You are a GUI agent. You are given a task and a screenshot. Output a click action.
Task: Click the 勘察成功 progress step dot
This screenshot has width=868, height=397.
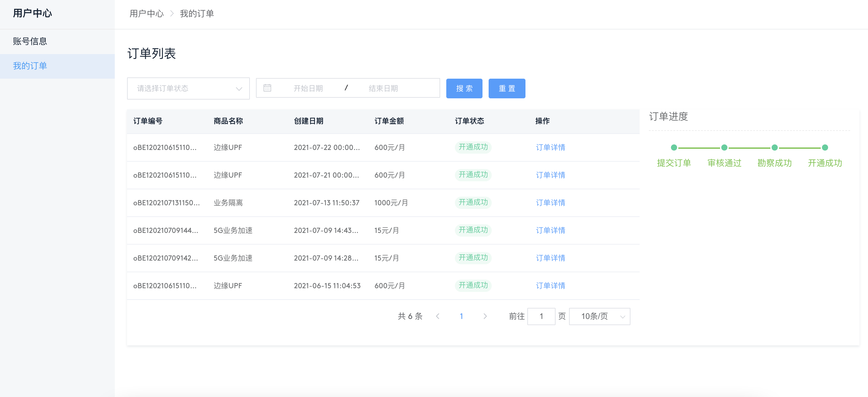pyautogui.click(x=774, y=147)
